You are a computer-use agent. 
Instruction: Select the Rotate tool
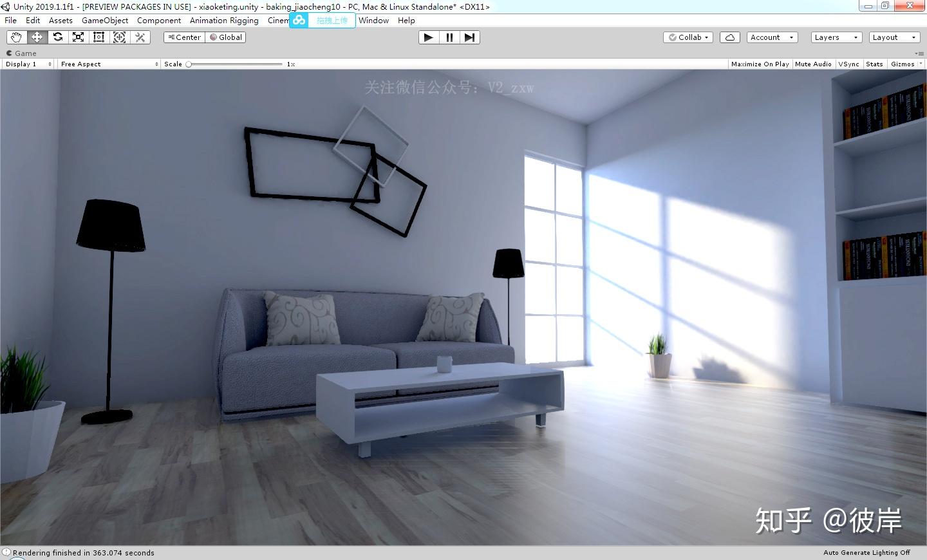point(57,37)
